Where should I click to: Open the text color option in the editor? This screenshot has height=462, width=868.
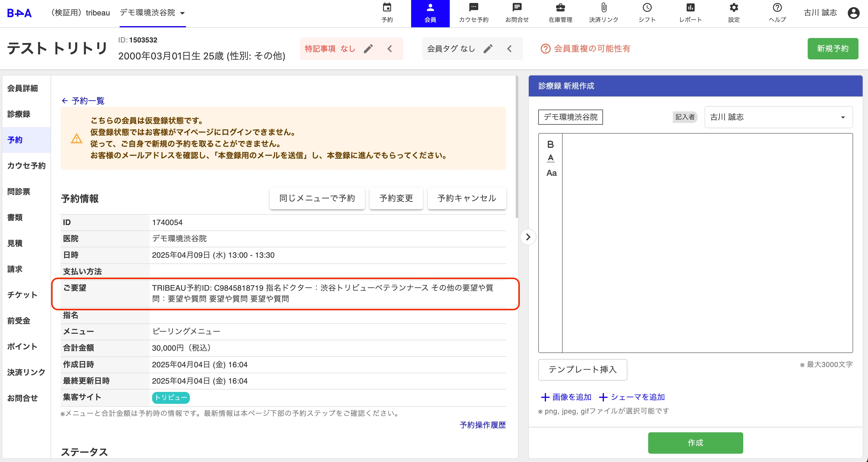click(550, 158)
